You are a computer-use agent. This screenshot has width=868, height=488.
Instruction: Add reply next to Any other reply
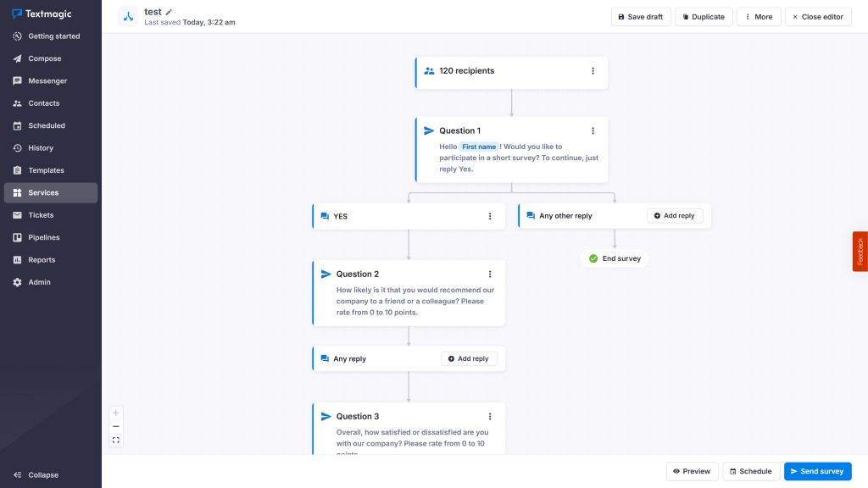coord(675,216)
